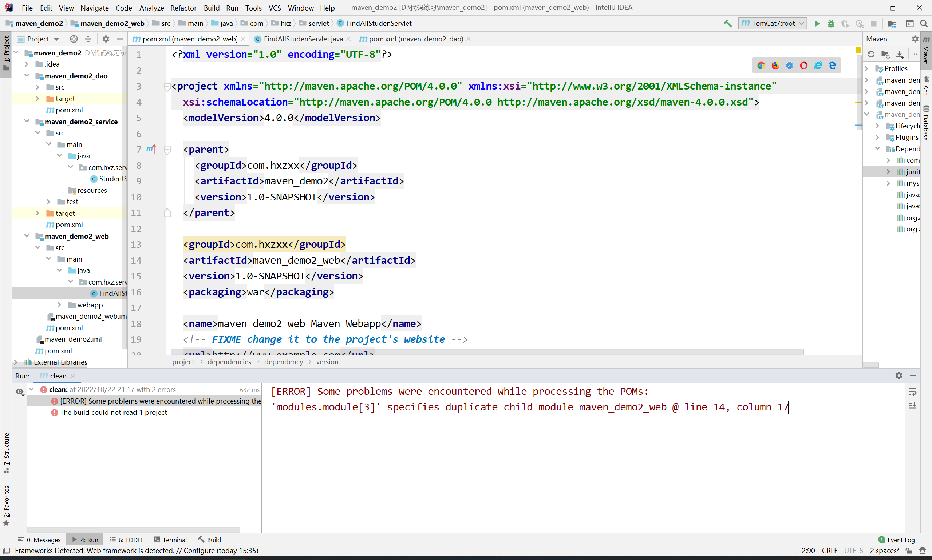Reimport all Maven projects icon

[871, 54]
